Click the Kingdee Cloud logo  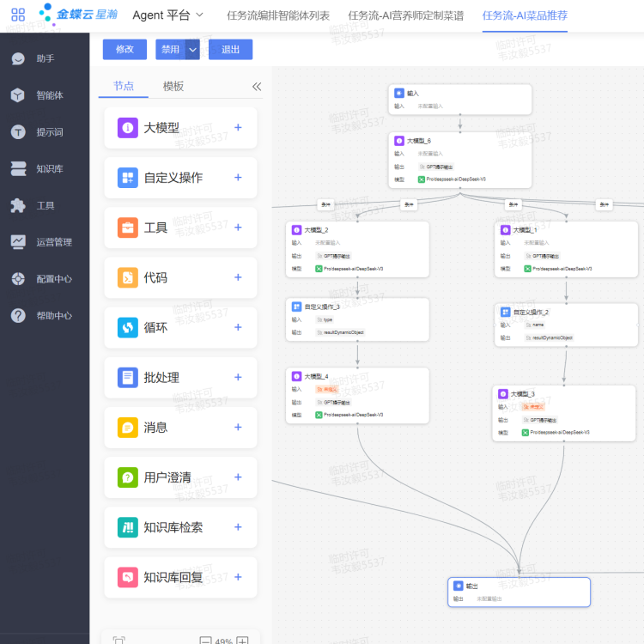tap(78, 15)
